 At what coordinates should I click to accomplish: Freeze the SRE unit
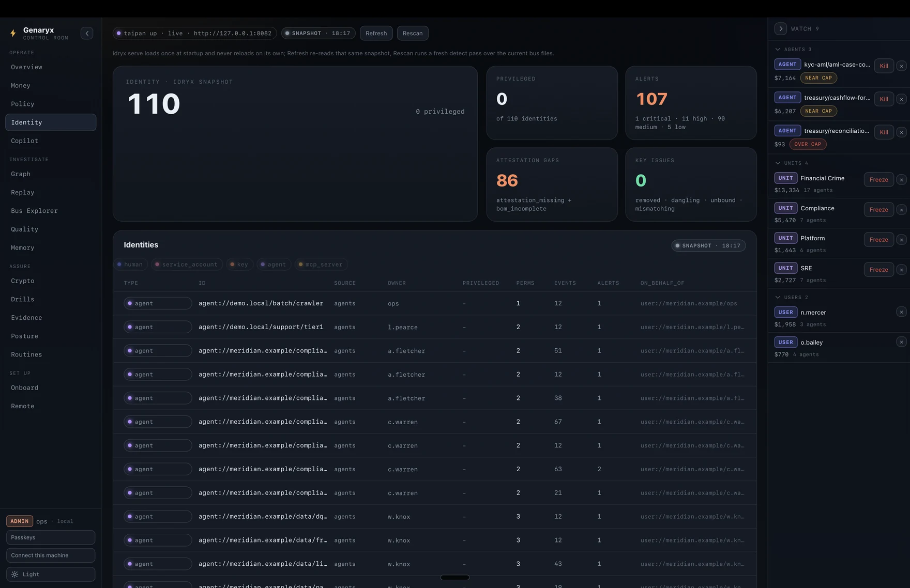click(879, 270)
